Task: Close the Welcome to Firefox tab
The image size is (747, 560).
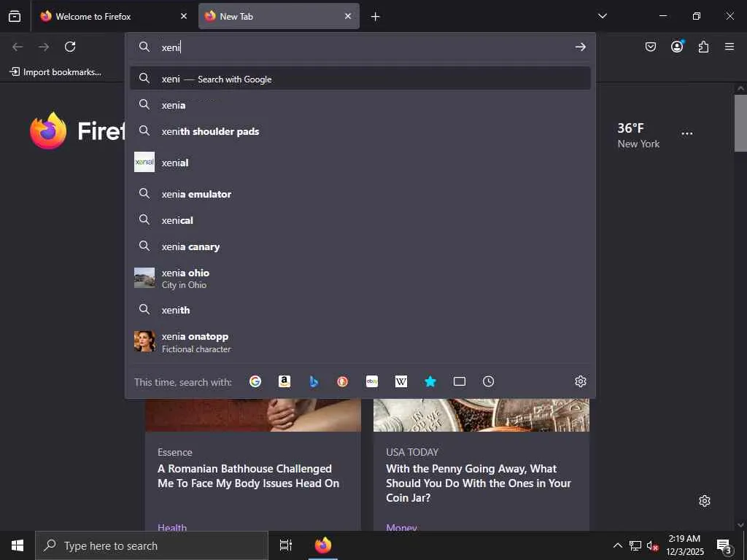Action: coord(184,16)
